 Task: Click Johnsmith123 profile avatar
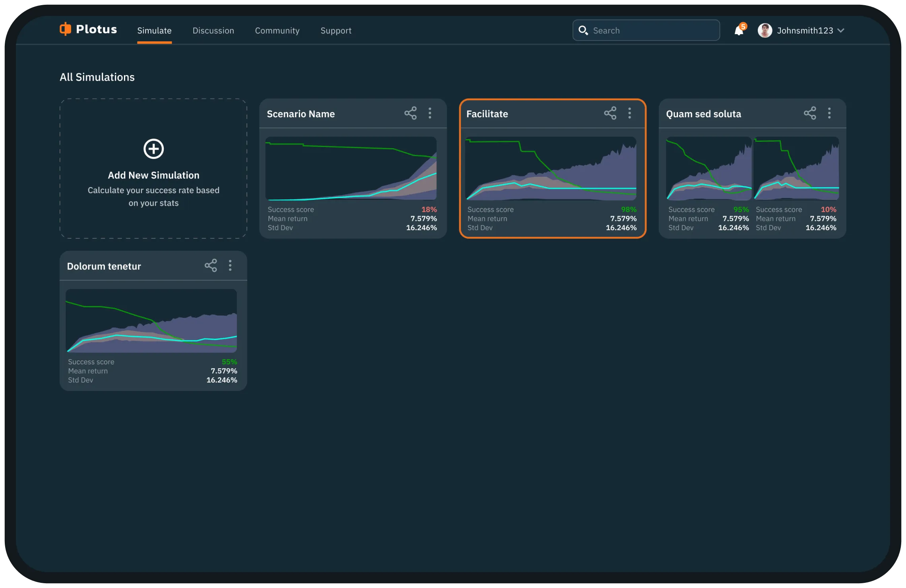click(x=765, y=31)
